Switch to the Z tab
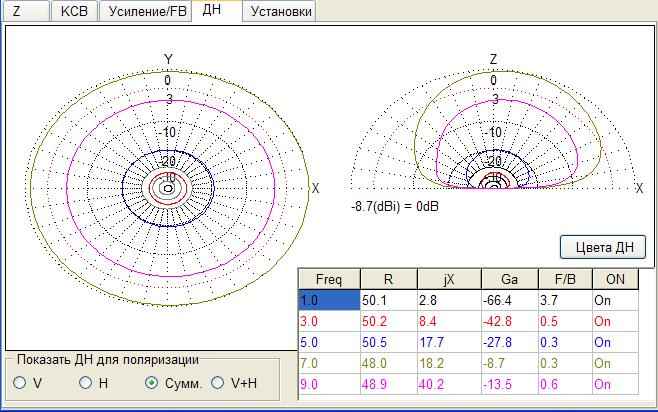 (25, 11)
